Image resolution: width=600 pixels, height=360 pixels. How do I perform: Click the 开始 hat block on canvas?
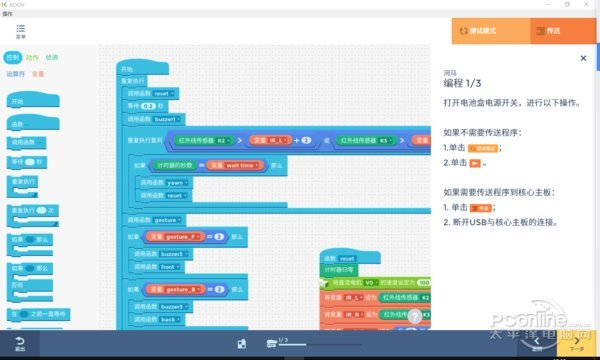tap(142, 68)
